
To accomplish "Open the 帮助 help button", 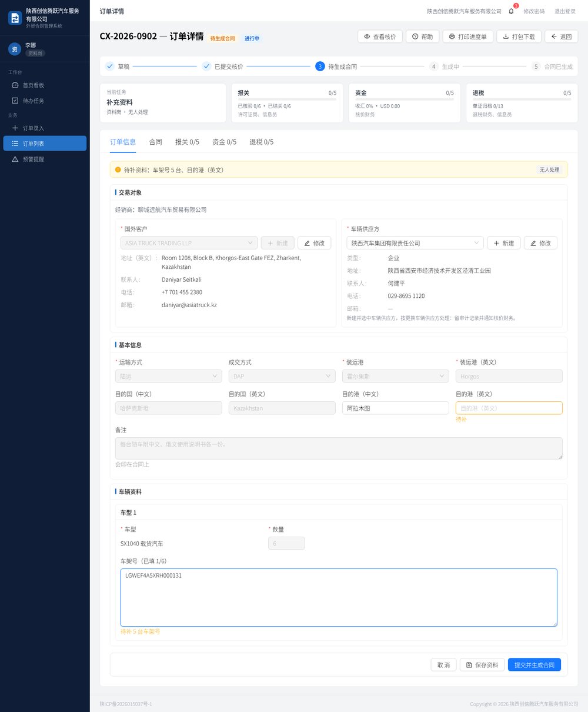I will (x=422, y=36).
